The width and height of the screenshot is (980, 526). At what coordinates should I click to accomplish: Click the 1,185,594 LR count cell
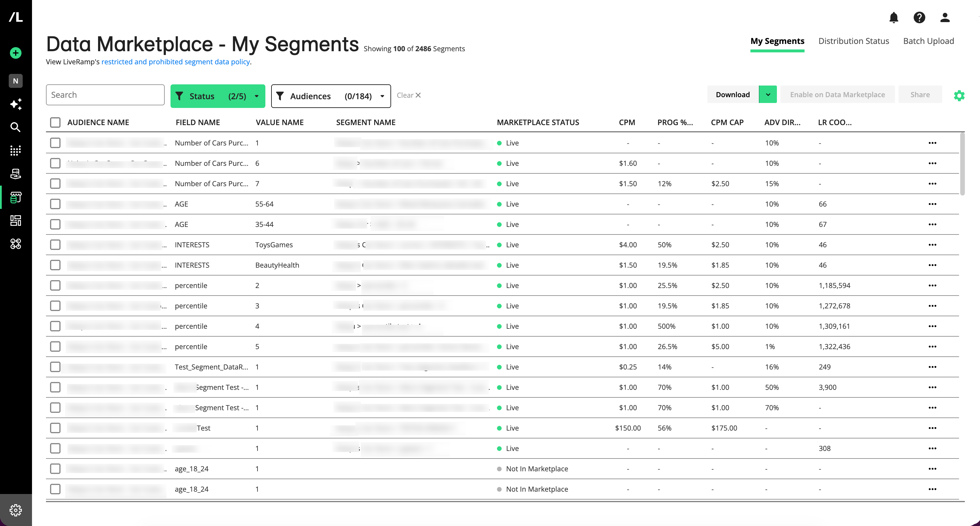pos(834,285)
